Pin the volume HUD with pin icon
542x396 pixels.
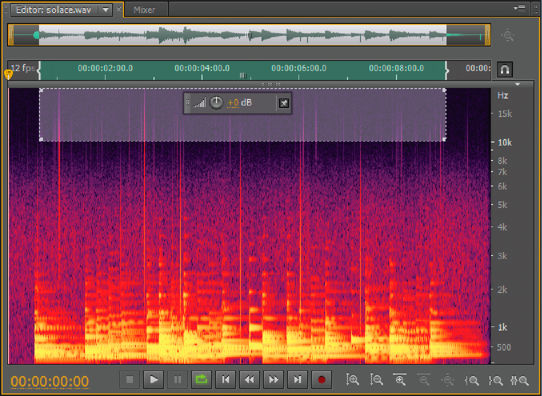pos(283,103)
